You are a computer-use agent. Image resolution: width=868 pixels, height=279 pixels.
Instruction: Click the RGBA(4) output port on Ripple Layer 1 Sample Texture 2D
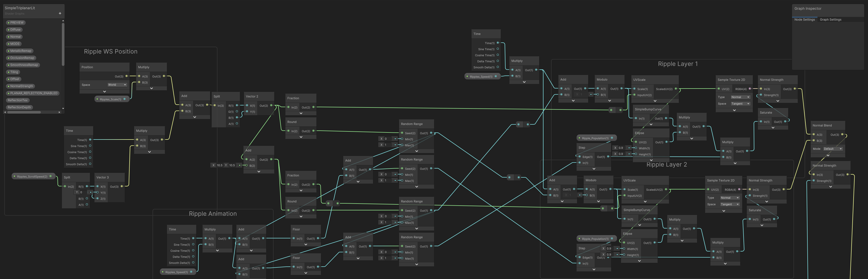[750, 89]
